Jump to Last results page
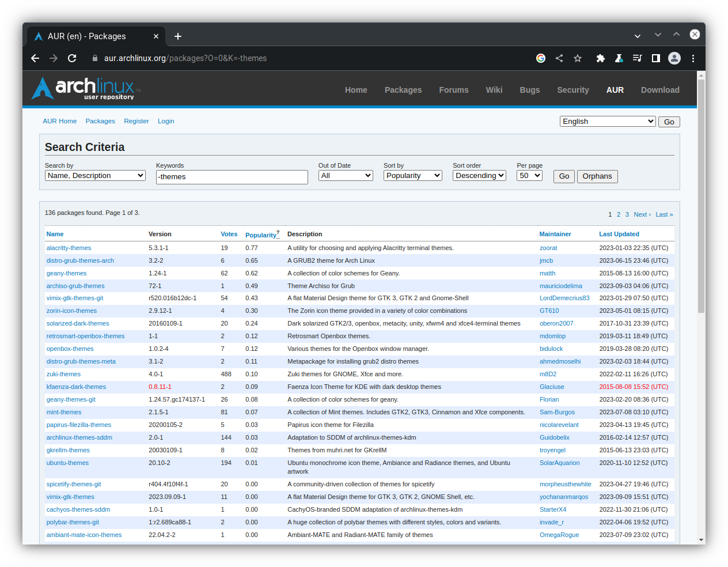 (x=664, y=214)
